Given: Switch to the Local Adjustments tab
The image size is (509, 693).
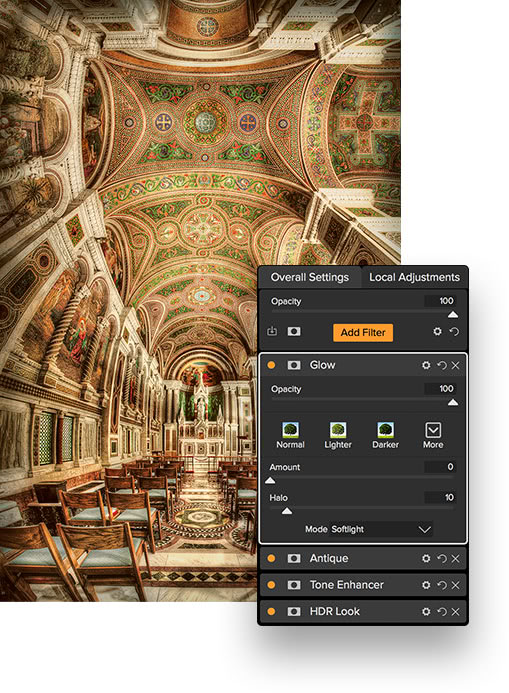Looking at the screenshot, I should 414,277.
